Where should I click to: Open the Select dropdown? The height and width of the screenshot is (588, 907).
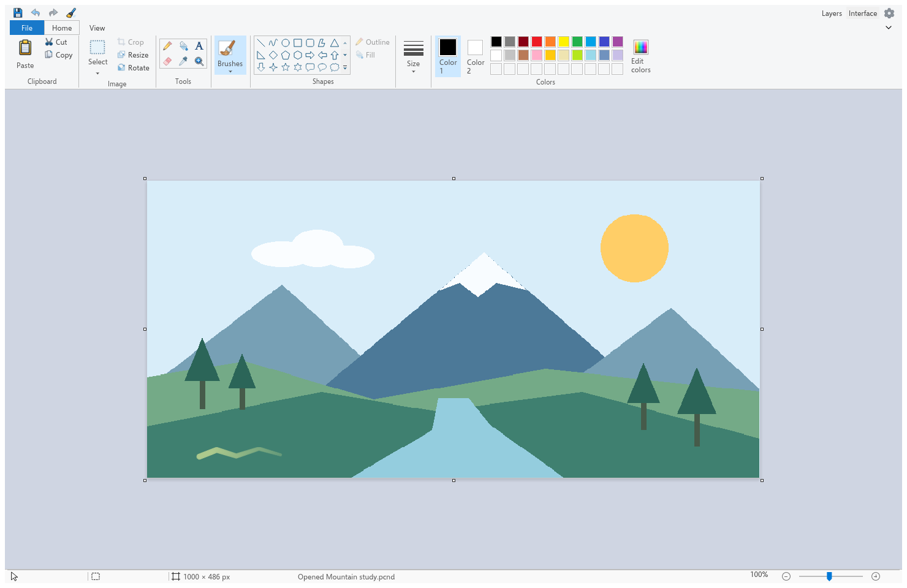(97, 58)
